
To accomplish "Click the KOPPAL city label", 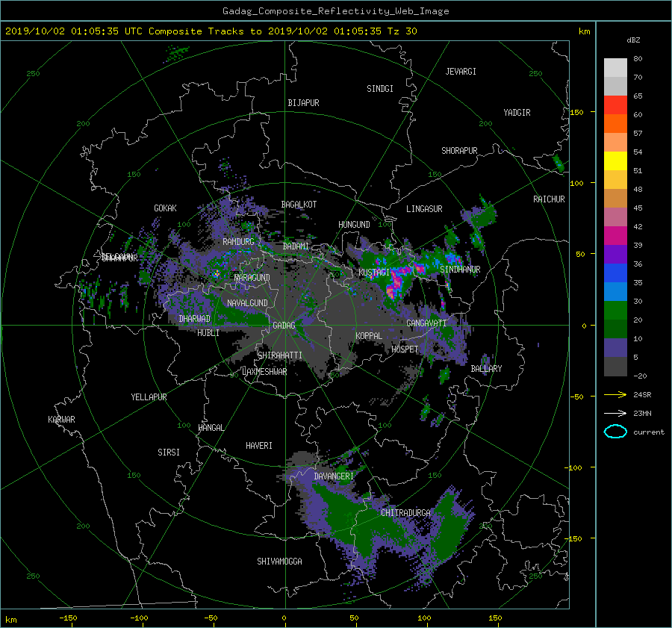I will pos(369,336).
